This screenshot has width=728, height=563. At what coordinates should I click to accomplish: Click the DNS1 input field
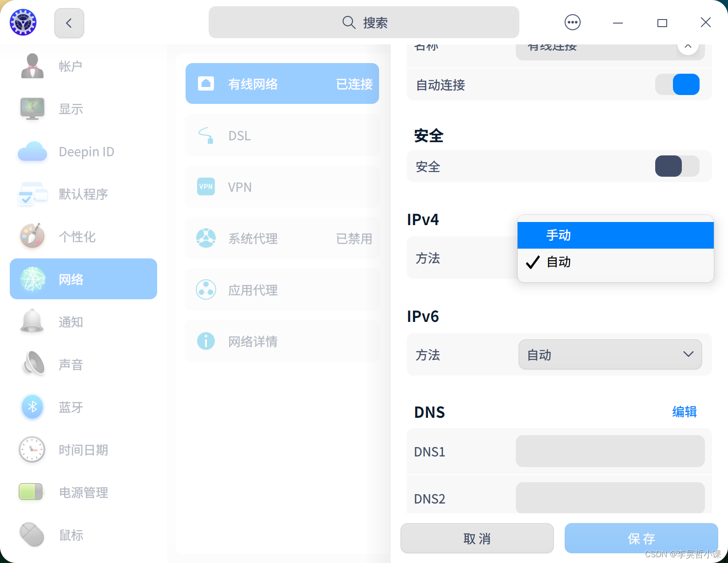[x=610, y=451]
